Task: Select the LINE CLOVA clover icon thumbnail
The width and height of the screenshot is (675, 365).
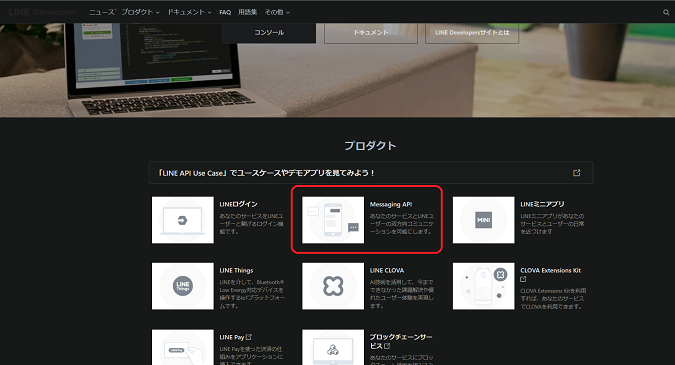Action: tap(333, 286)
